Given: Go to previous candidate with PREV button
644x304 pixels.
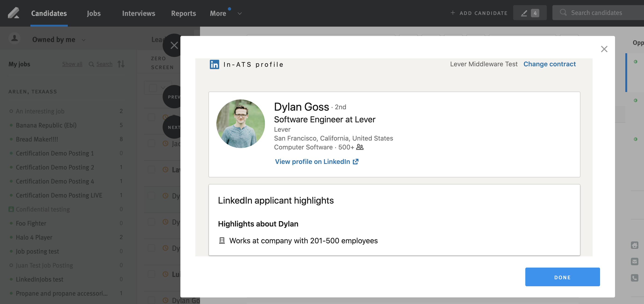Looking at the screenshot, I should pos(172,97).
